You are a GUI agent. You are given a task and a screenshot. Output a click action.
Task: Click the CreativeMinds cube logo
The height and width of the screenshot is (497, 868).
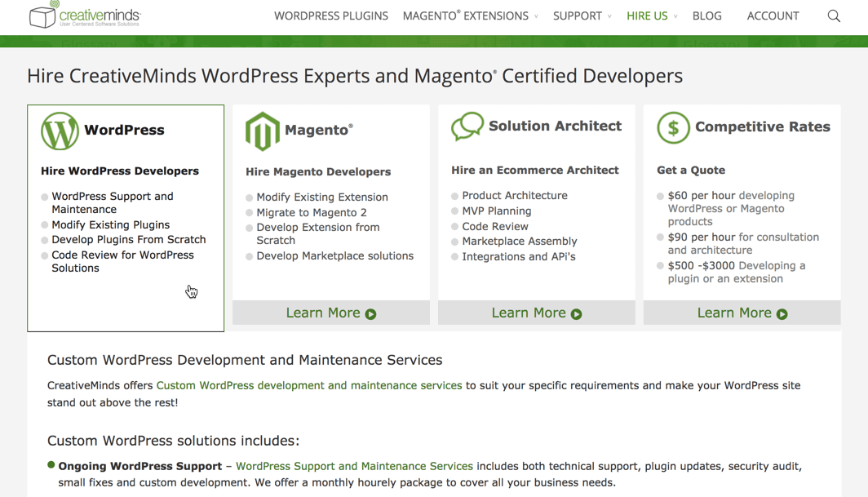(44, 15)
